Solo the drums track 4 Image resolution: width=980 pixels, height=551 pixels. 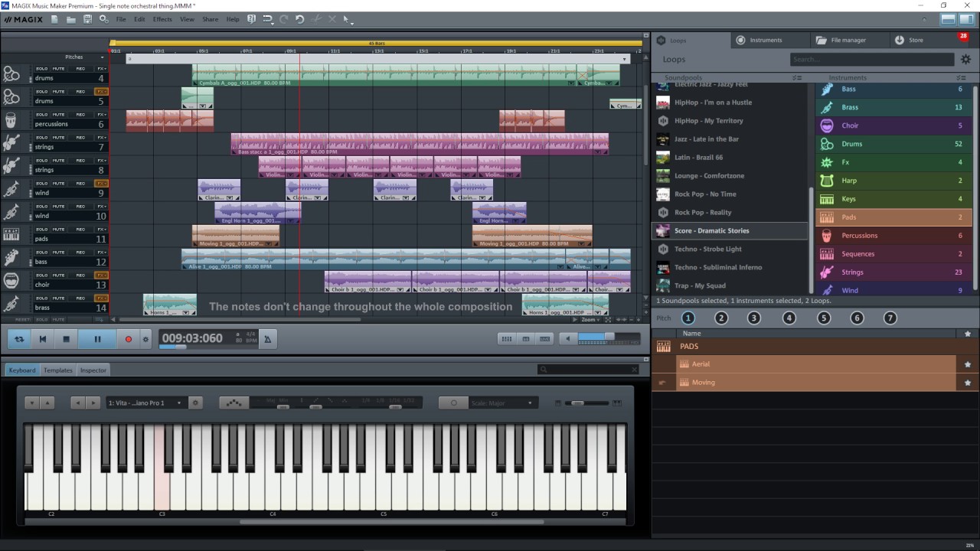point(42,69)
